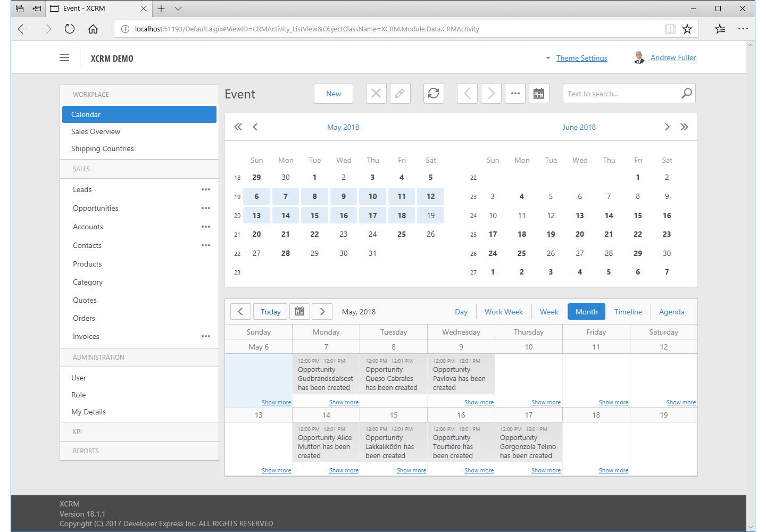Open the scheduler go-to-date calendar icon
Screen dimensions: 766x532
click(x=299, y=312)
